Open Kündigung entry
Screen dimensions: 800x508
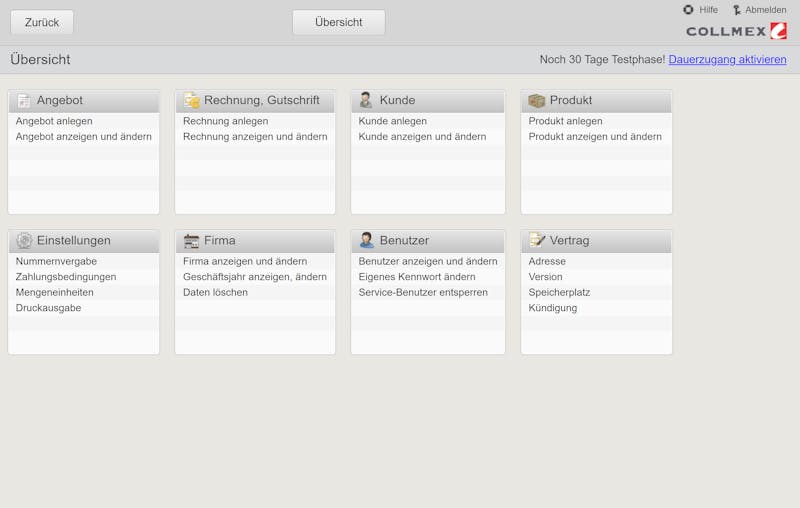[x=553, y=308]
